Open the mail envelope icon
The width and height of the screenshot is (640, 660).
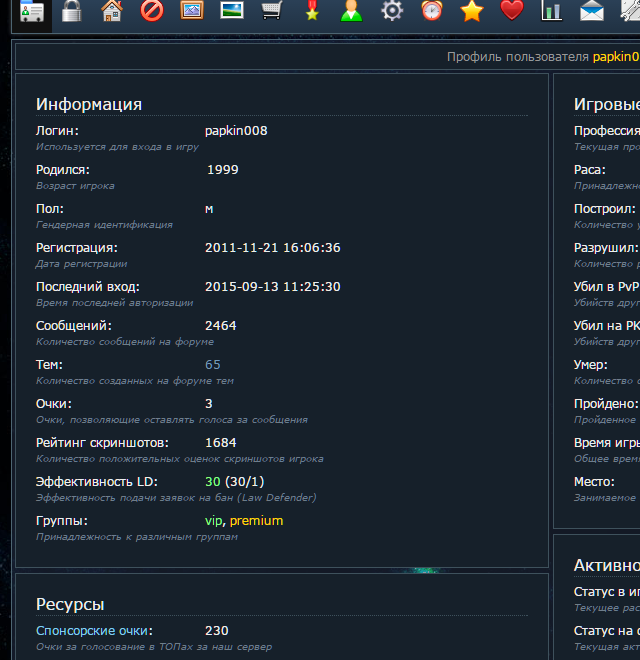click(592, 11)
